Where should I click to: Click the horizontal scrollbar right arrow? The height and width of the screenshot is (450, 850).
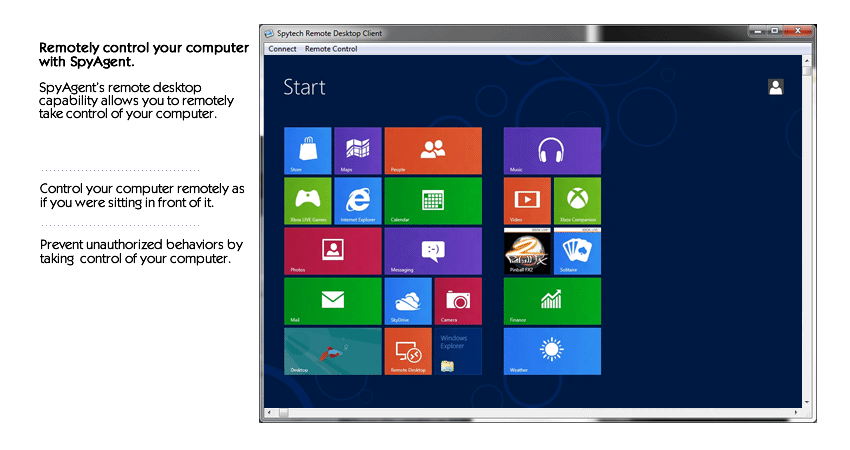click(796, 412)
